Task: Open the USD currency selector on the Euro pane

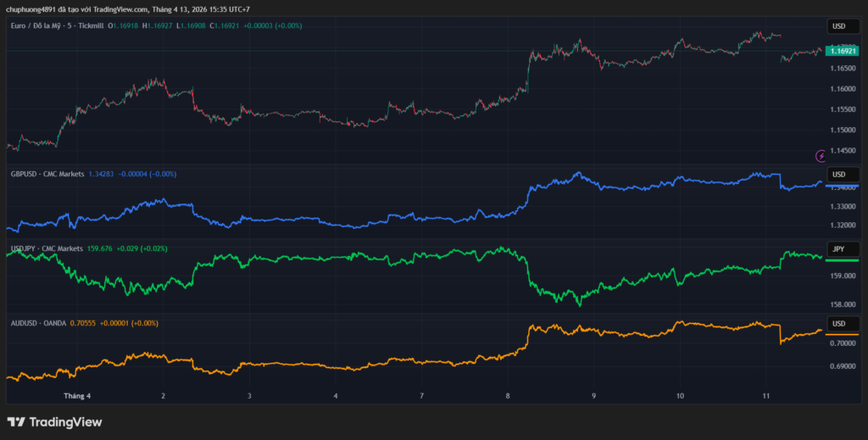Action: [839, 26]
